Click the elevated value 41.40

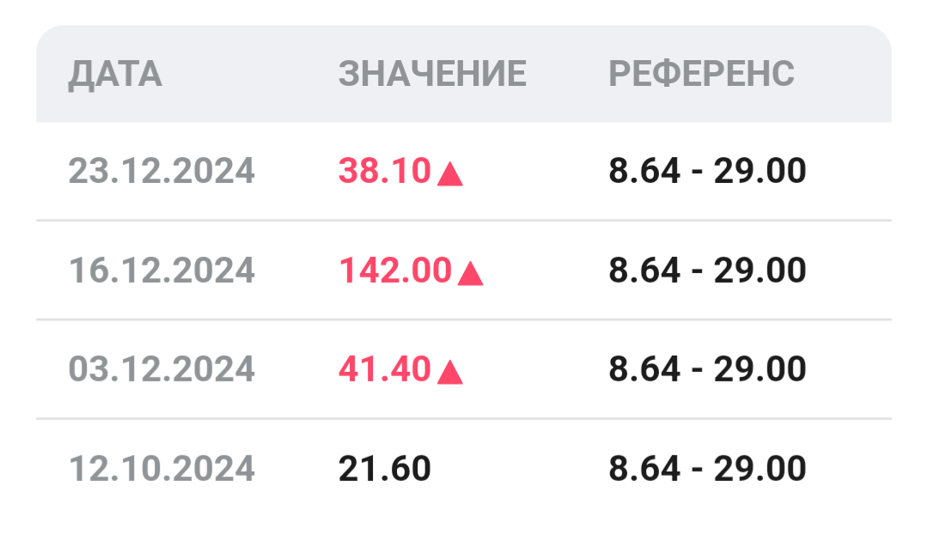click(384, 370)
